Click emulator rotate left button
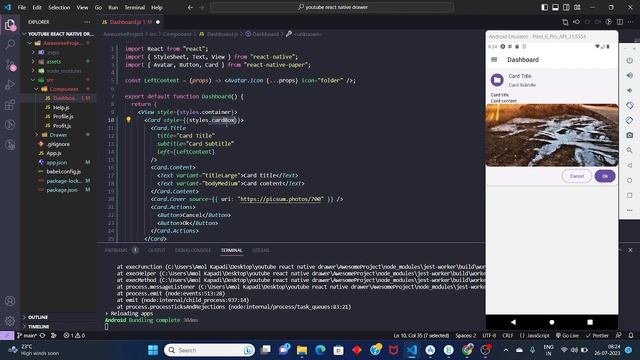This screenshot has width=640, height=360. tap(629, 105)
